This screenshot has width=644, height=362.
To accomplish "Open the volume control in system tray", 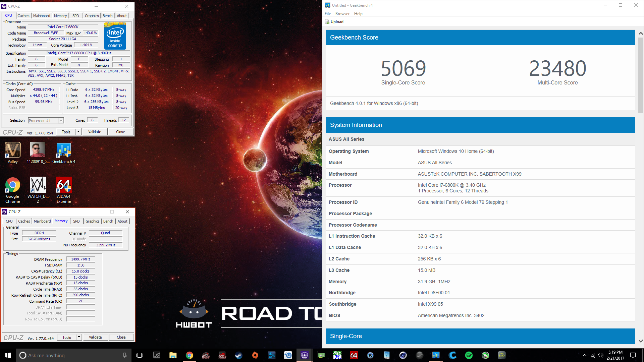I will pos(600,355).
